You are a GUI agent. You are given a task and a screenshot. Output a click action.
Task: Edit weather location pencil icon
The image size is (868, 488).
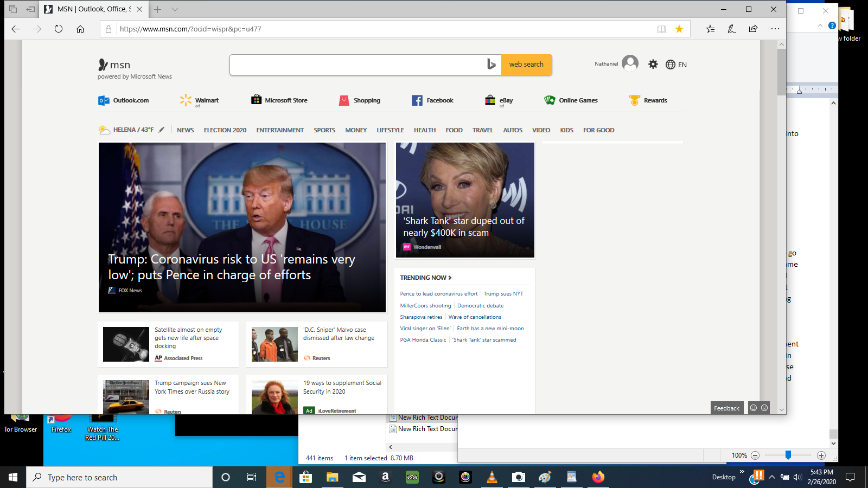(x=162, y=130)
